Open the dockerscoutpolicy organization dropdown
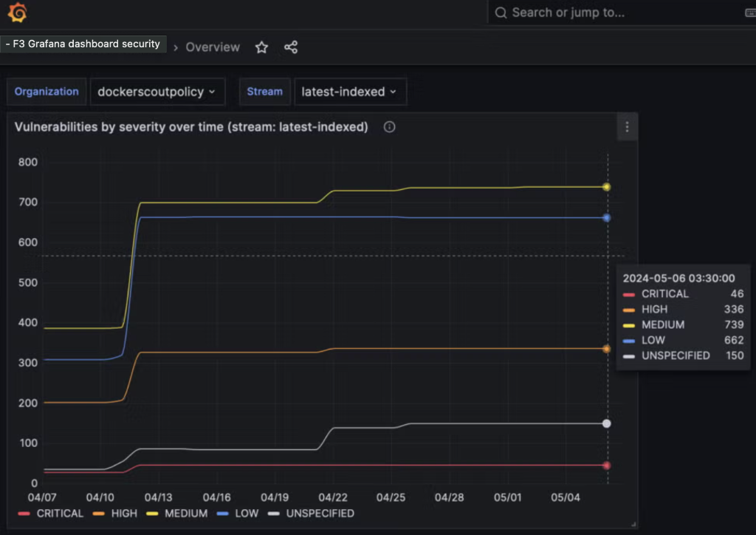 [x=157, y=92]
